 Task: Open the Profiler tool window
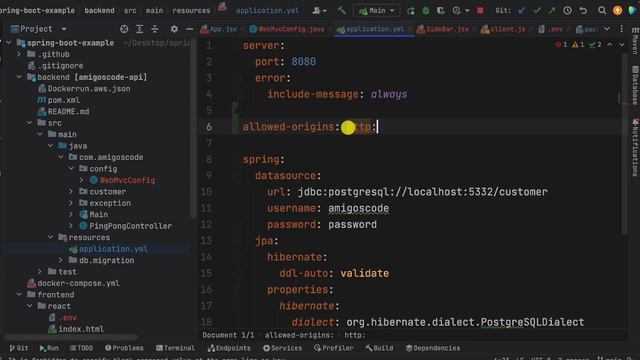click(x=334, y=348)
